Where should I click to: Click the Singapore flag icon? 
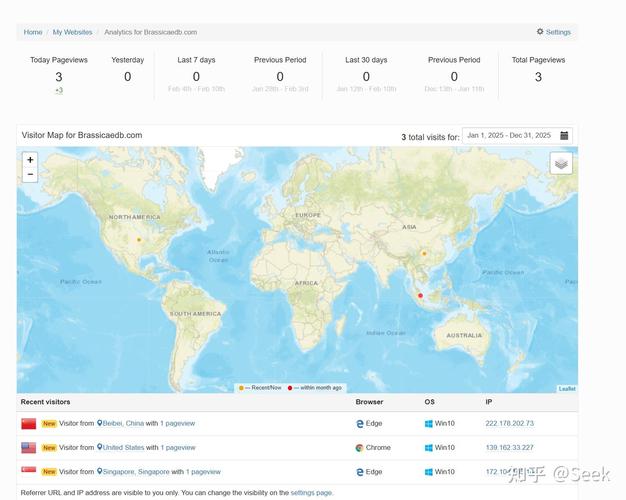tap(29, 472)
